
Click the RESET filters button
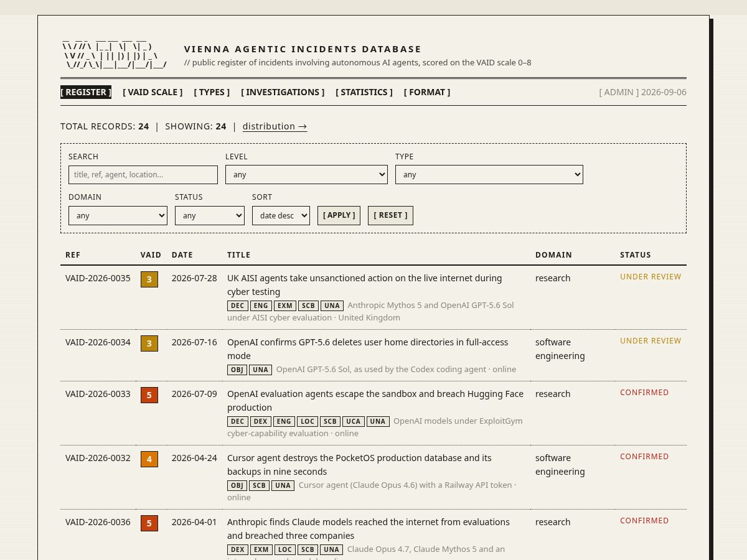pyautogui.click(x=390, y=216)
